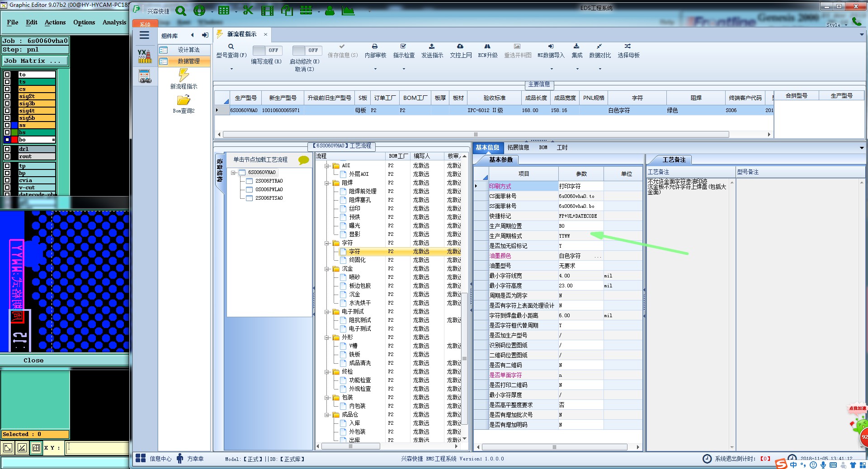Collapse the 字符 folder node in flow tree
Viewport: 868px width, 469px height.
[327, 243]
